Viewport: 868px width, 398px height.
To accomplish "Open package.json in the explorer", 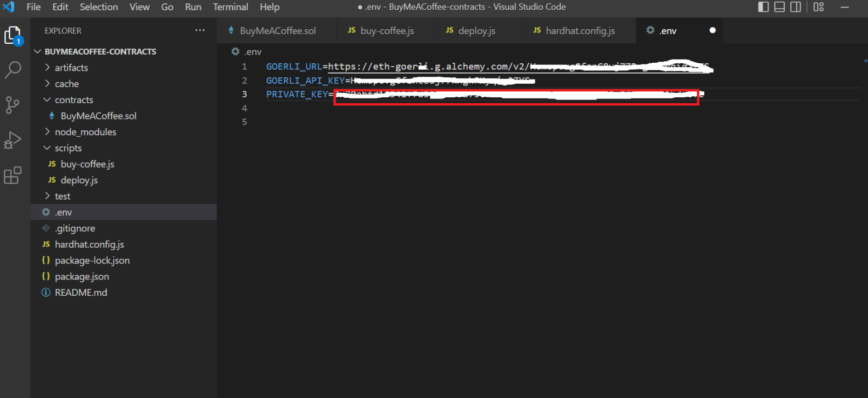I will (82, 276).
